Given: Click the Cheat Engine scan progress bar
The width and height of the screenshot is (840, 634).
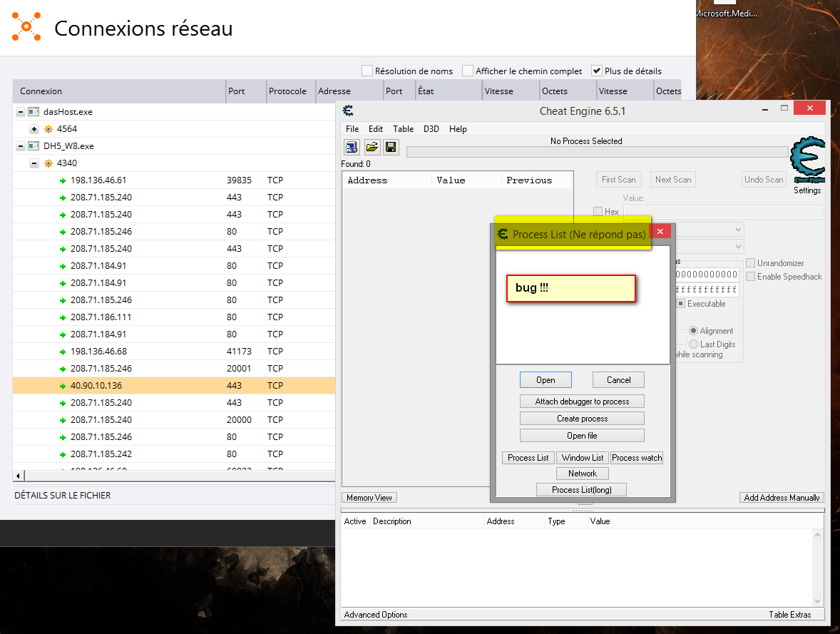Looking at the screenshot, I should click(x=597, y=152).
